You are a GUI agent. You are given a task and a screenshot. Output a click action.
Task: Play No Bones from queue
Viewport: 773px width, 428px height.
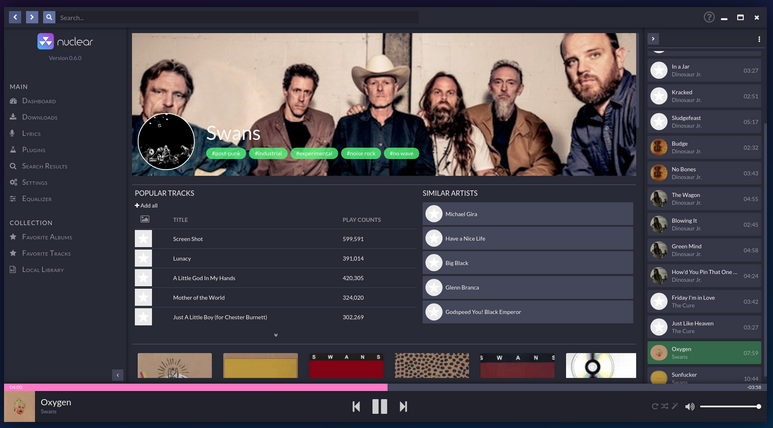click(704, 173)
